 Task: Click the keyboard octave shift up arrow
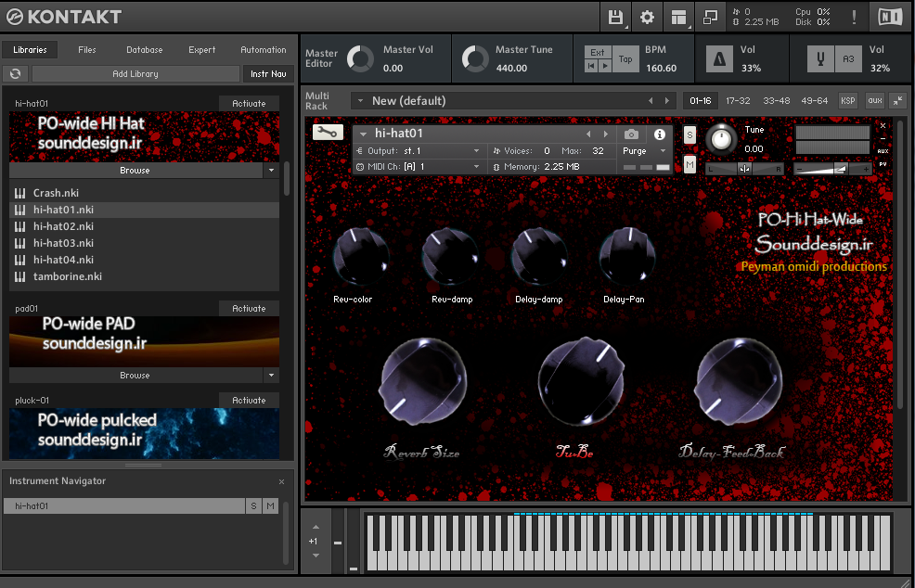pyautogui.click(x=316, y=528)
